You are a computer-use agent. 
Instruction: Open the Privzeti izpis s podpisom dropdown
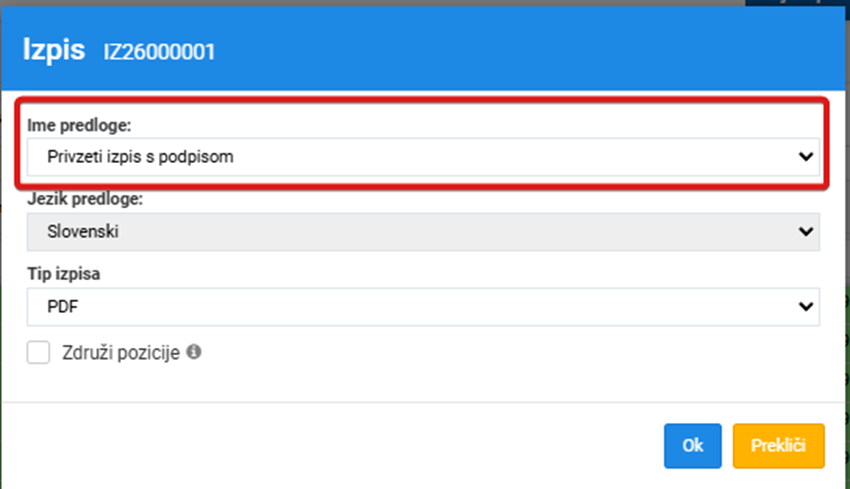[423, 157]
